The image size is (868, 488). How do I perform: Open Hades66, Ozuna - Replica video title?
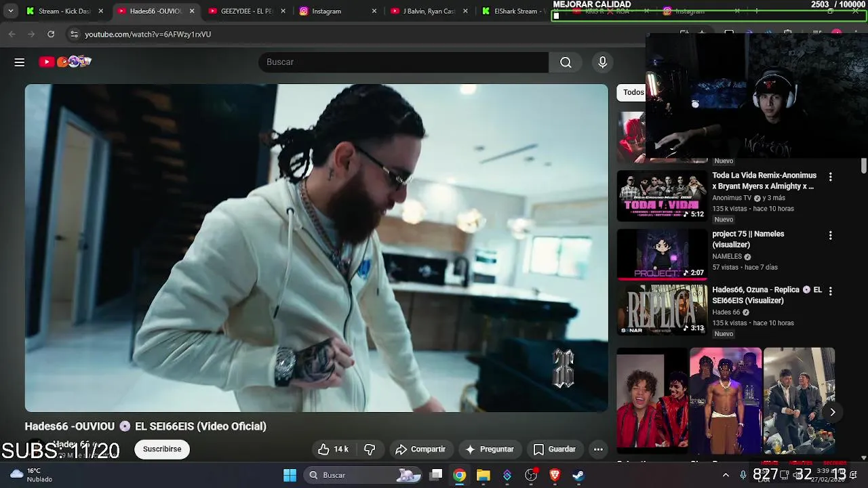(767, 295)
